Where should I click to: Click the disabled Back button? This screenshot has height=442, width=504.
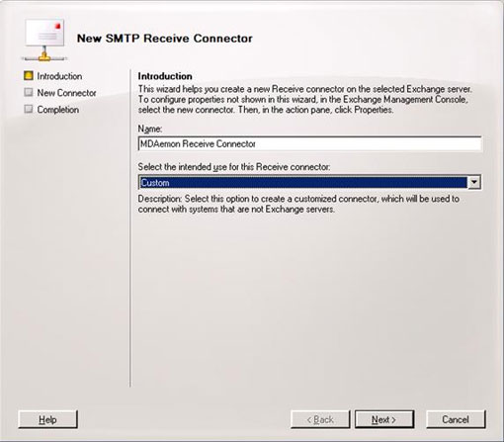tap(320, 419)
